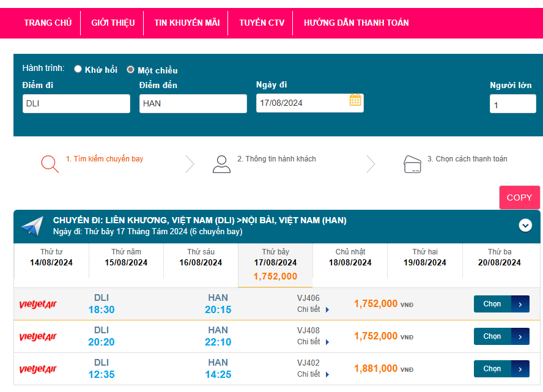
Task: Go to Hướng Dẫn Thanh Toán page
Action: click(356, 23)
